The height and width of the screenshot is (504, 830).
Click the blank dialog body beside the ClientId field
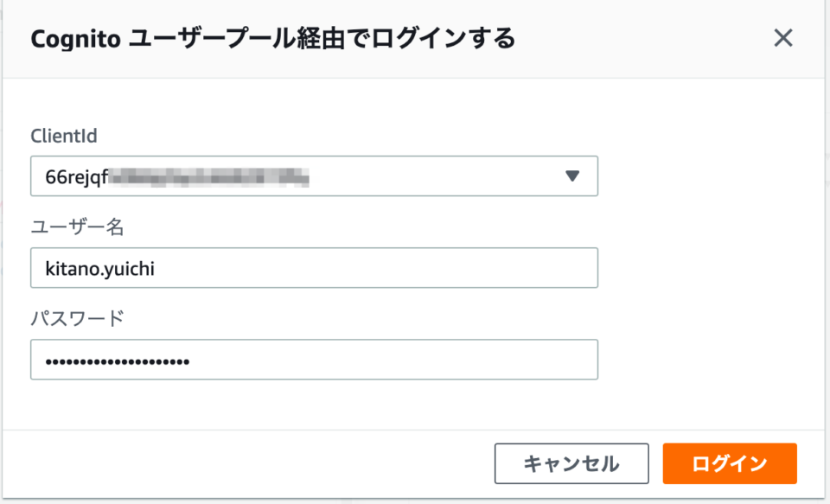point(709,175)
